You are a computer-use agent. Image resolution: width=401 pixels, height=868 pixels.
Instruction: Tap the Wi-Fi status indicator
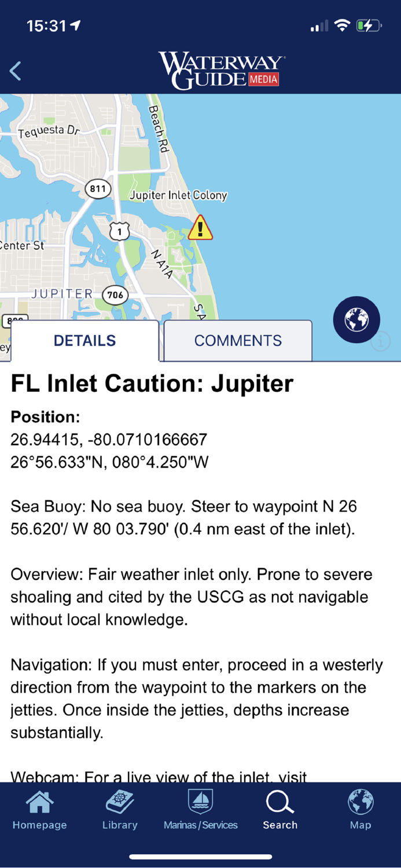(343, 25)
